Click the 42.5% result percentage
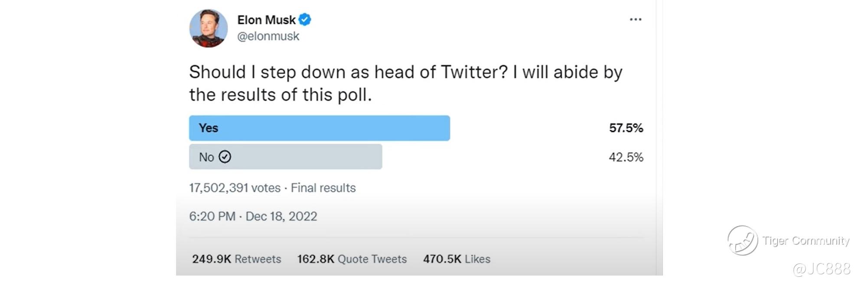The image size is (868, 289). pyautogui.click(x=626, y=157)
